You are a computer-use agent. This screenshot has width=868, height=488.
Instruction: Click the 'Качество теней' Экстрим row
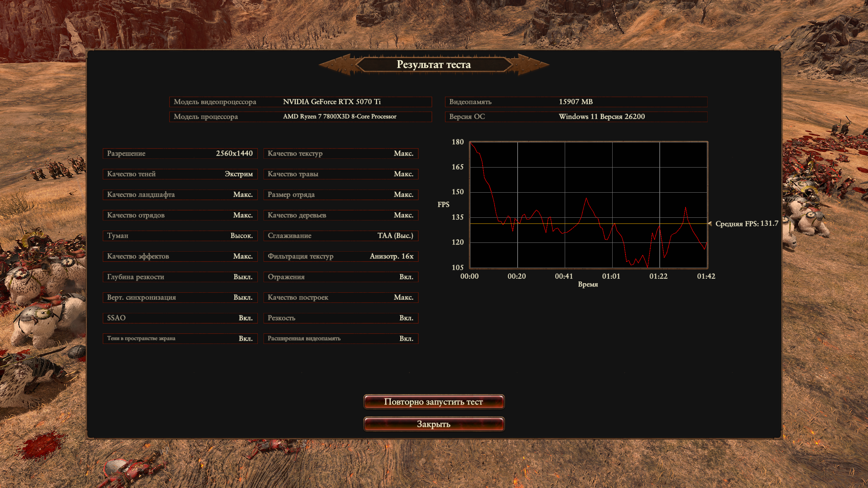click(180, 174)
